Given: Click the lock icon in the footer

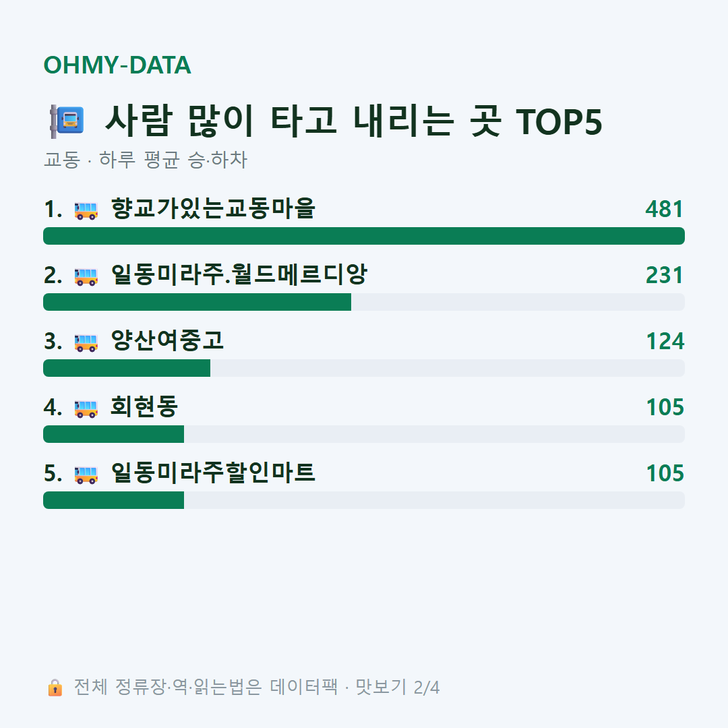Looking at the screenshot, I should (x=55, y=687).
